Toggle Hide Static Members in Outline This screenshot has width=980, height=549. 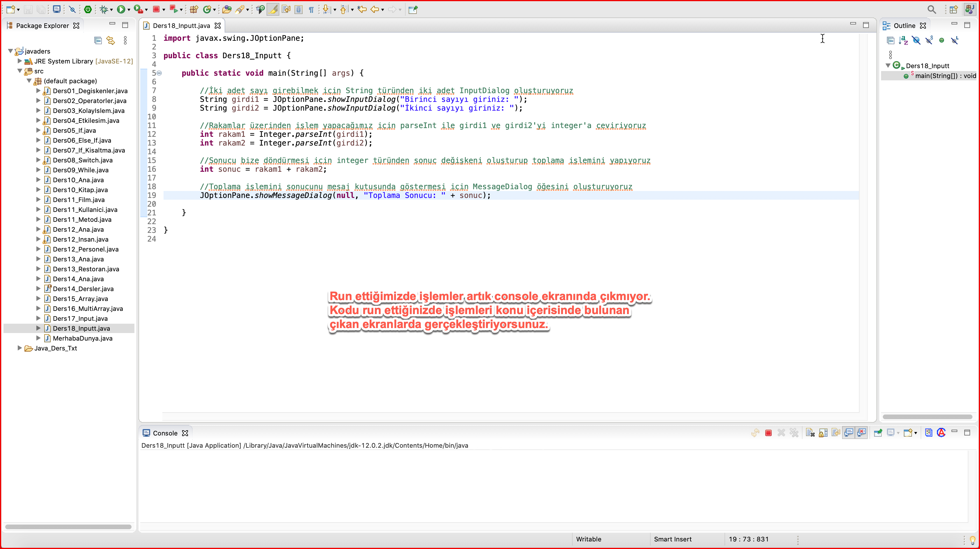[929, 40]
